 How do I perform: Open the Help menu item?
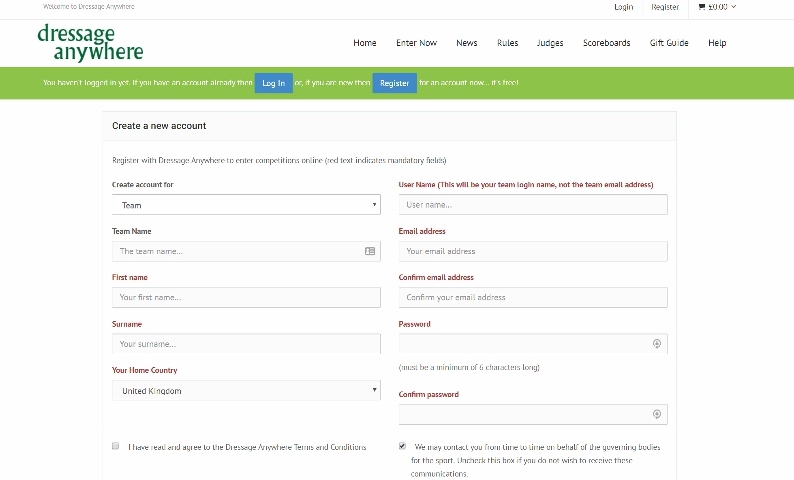point(717,43)
